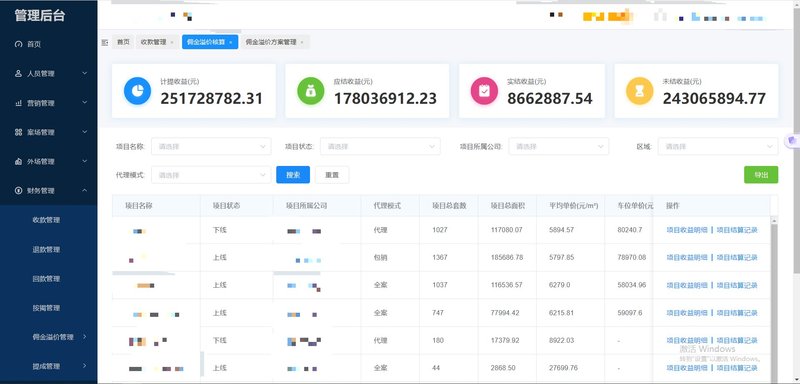Screen dimensions: 800x384
Task: Click the 重置 button
Action: tap(332, 175)
